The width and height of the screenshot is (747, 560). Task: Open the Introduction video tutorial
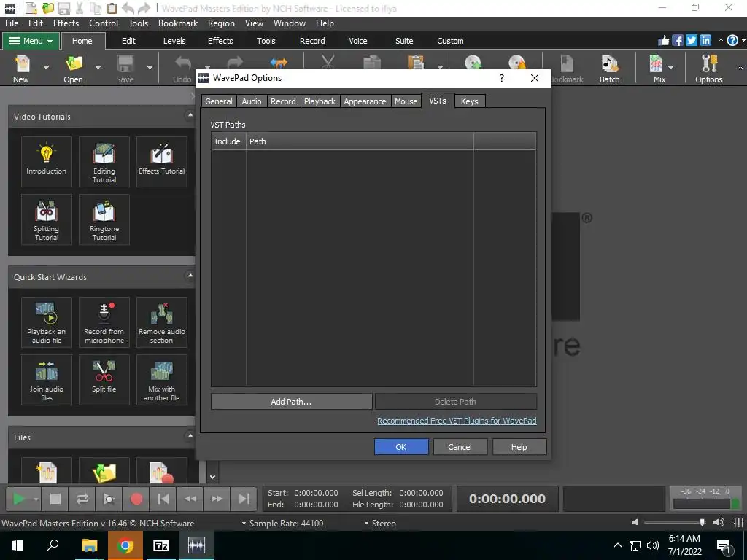tap(46, 161)
